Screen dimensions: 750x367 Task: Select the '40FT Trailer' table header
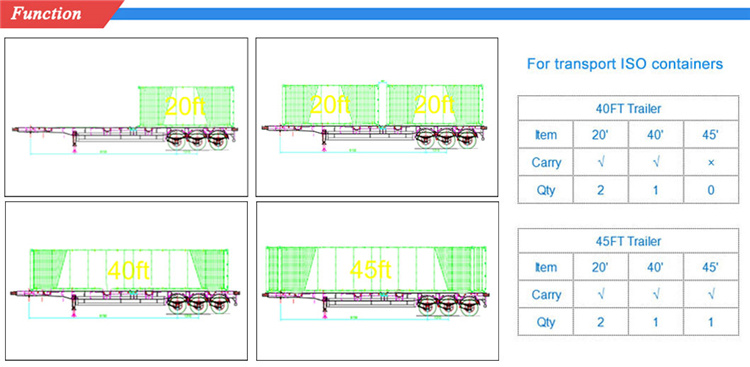tap(628, 109)
